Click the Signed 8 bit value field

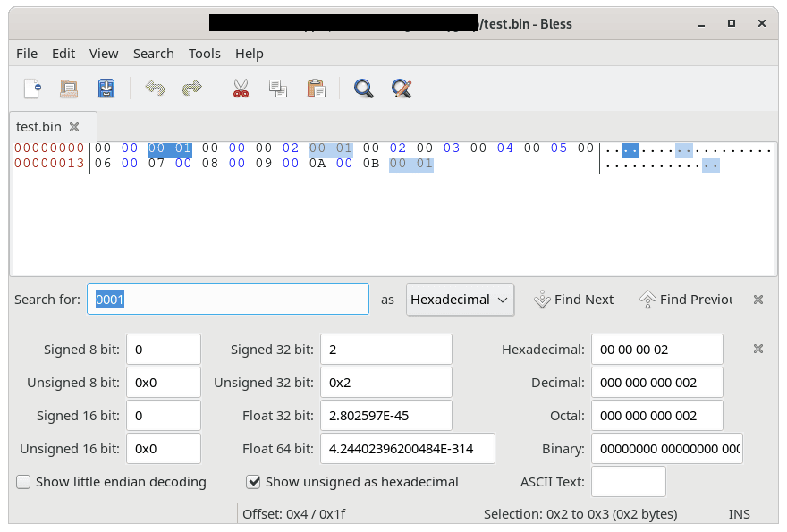pyautogui.click(x=164, y=350)
